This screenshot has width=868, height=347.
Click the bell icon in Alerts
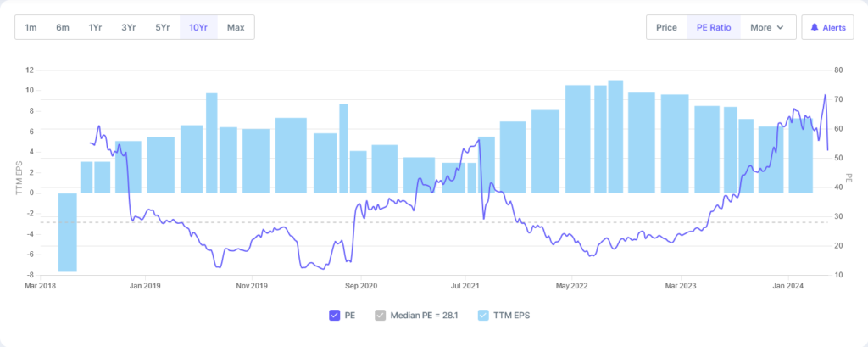(815, 27)
